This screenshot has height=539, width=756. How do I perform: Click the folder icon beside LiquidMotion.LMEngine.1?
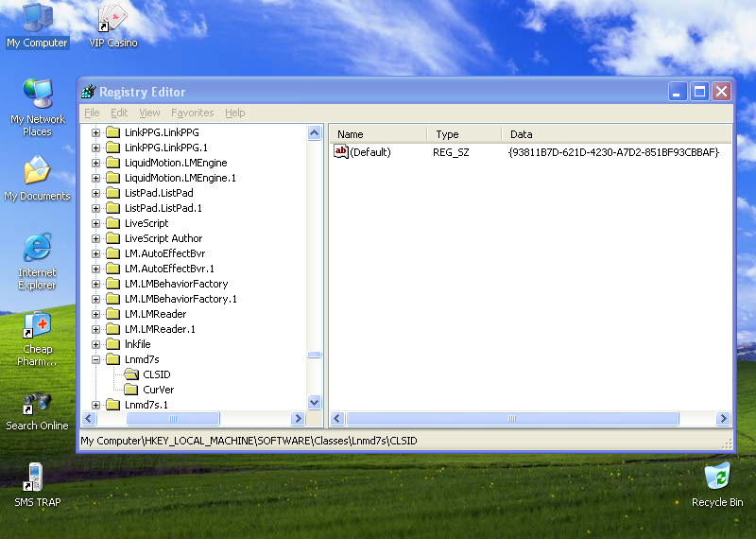point(112,178)
